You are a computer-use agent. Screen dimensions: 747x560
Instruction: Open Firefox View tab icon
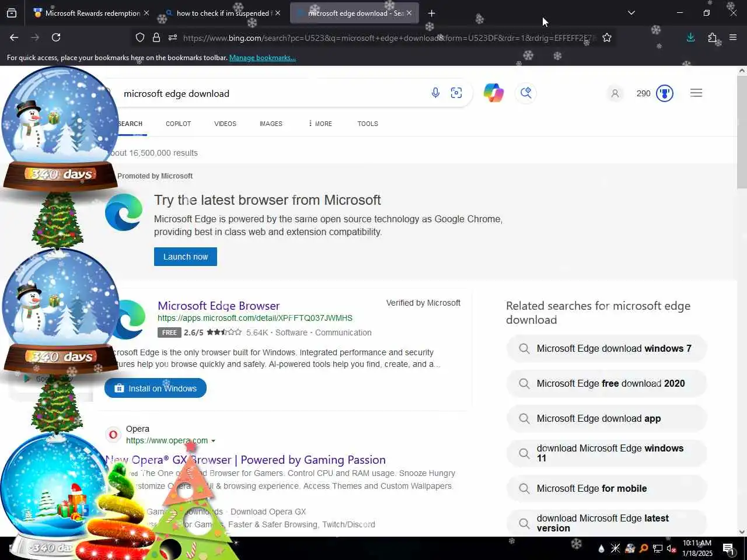click(12, 13)
